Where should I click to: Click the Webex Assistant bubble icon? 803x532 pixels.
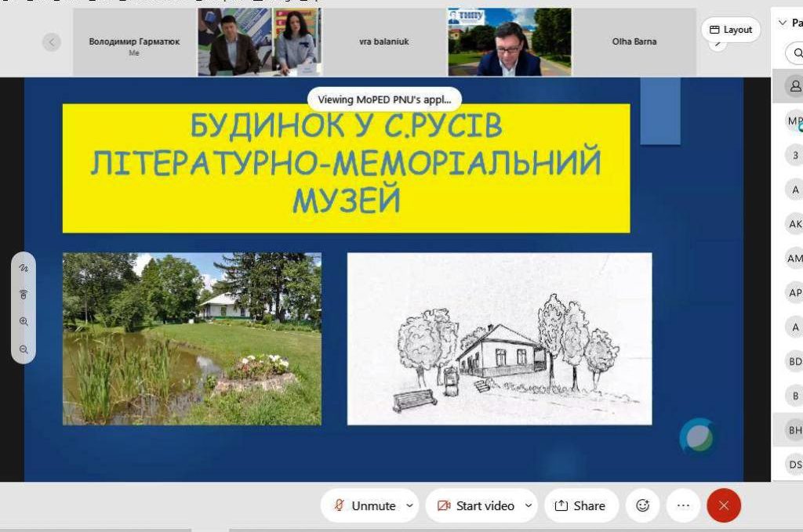pos(697,436)
